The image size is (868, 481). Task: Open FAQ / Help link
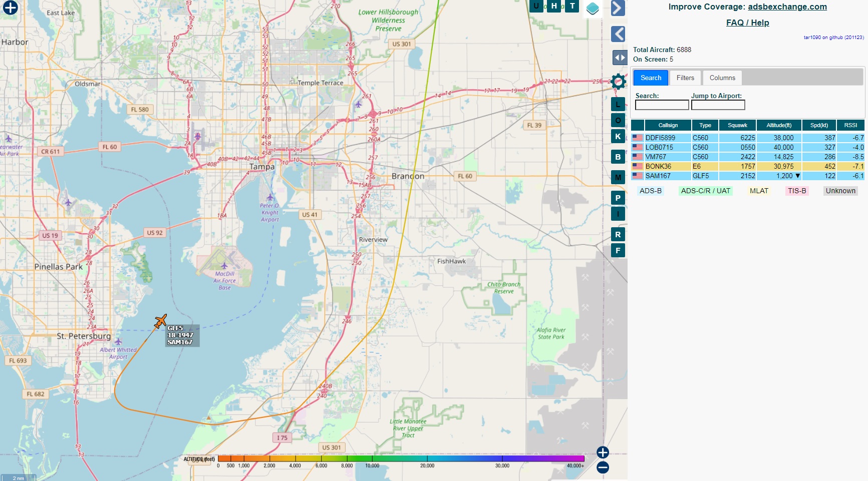pos(747,23)
